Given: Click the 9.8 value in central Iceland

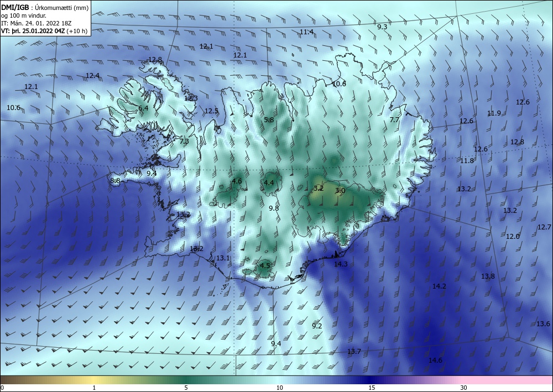Looking at the screenshot, I should [x=274, y=208].
